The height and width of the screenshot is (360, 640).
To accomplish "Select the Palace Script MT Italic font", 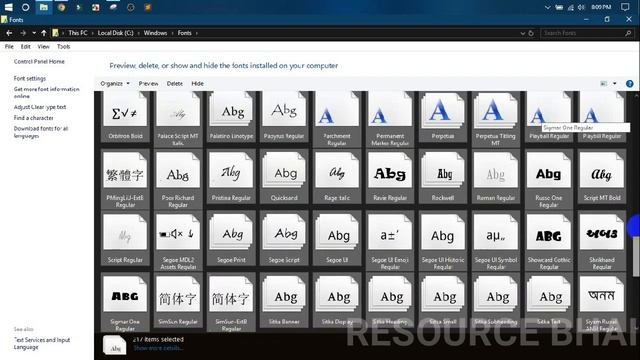I will (178, 118).
